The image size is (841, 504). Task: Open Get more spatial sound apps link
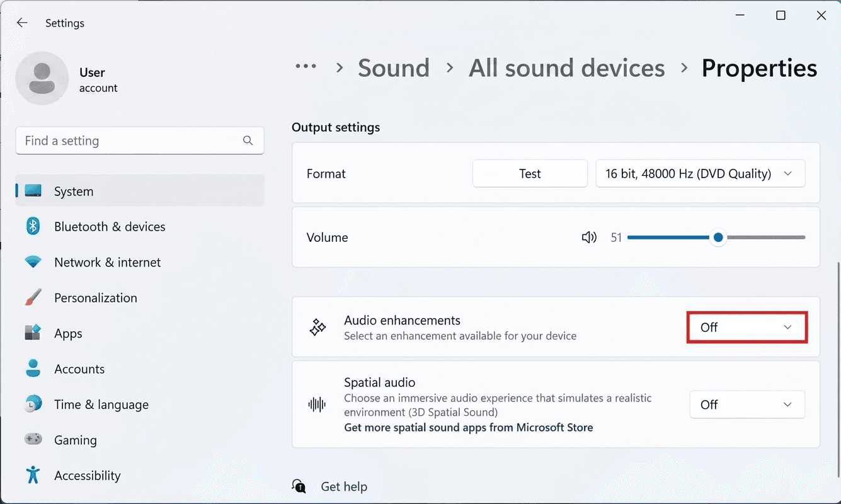pos(469,427)
